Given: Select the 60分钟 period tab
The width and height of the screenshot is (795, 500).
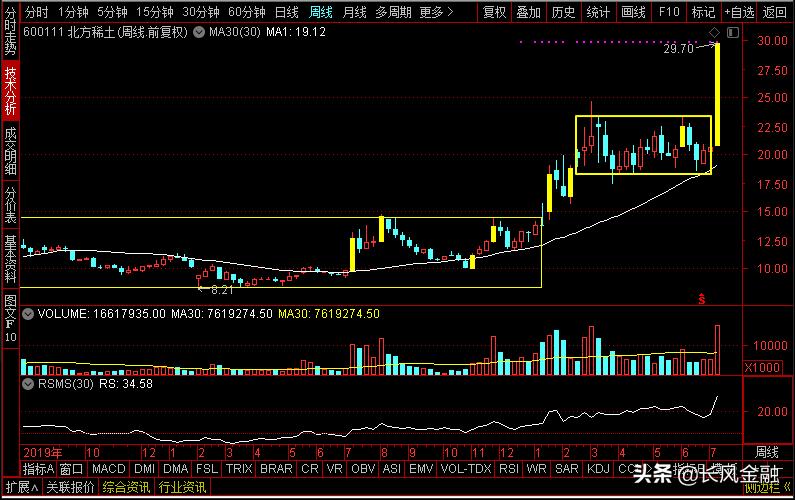Looking at the screenshot, I should 246,12.
